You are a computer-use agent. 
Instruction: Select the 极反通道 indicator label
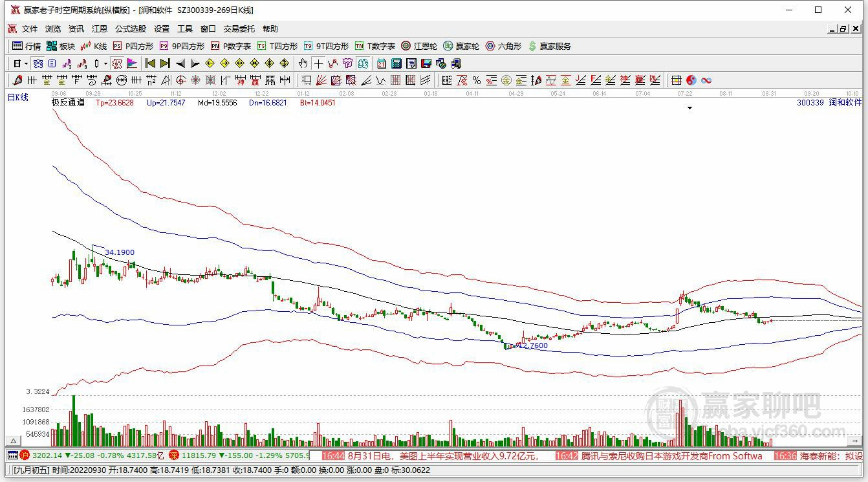[x=68, y=102]
